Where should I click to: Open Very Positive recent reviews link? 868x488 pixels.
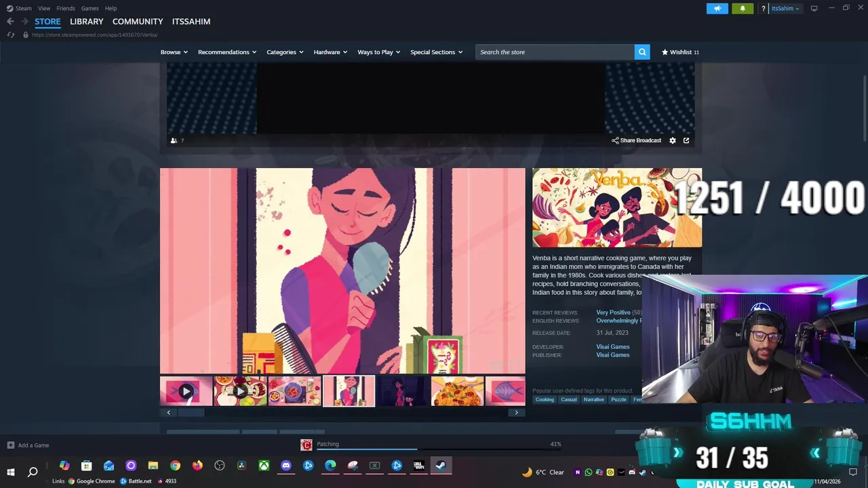[613, 312]
